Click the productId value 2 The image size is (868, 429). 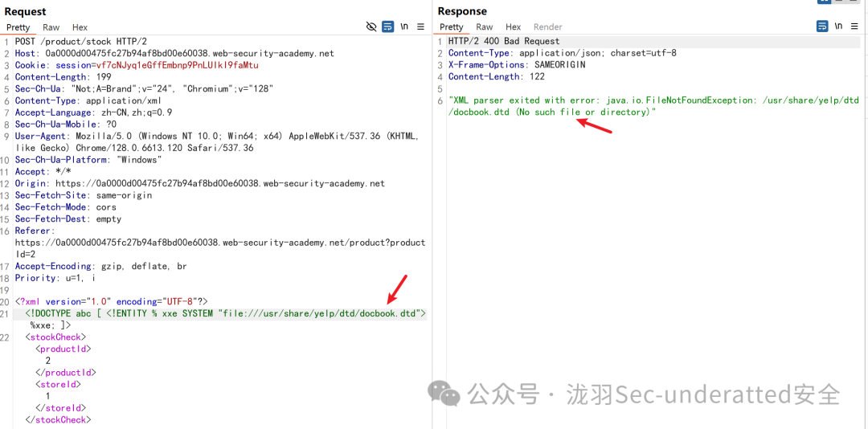(x=48, y=361)
